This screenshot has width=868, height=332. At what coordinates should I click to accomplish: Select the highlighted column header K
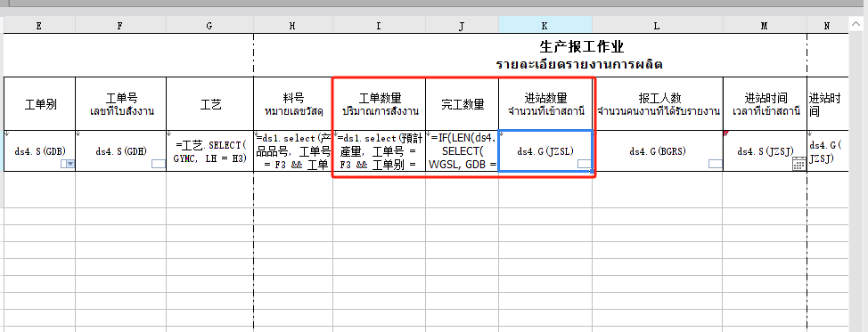point(545,26)
